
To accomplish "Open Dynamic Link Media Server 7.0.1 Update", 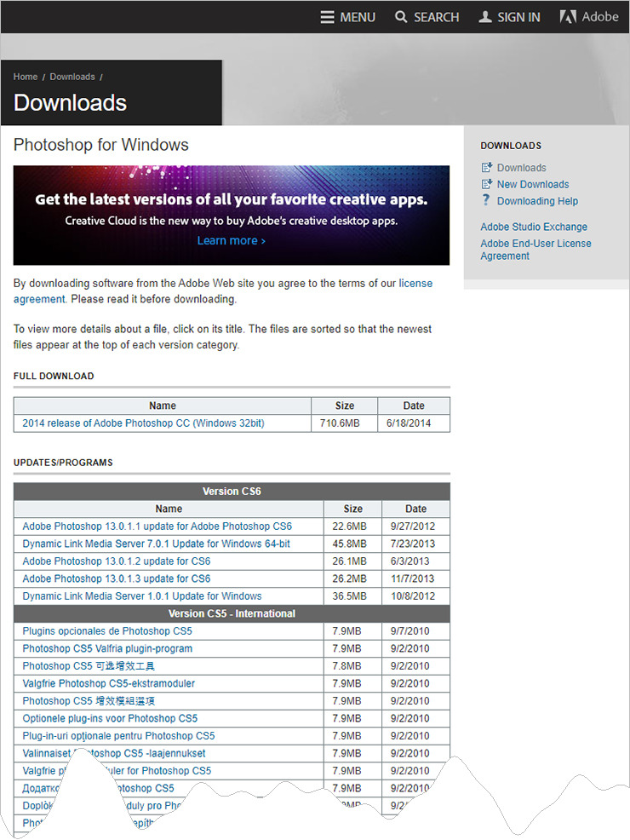I will 156,544.
